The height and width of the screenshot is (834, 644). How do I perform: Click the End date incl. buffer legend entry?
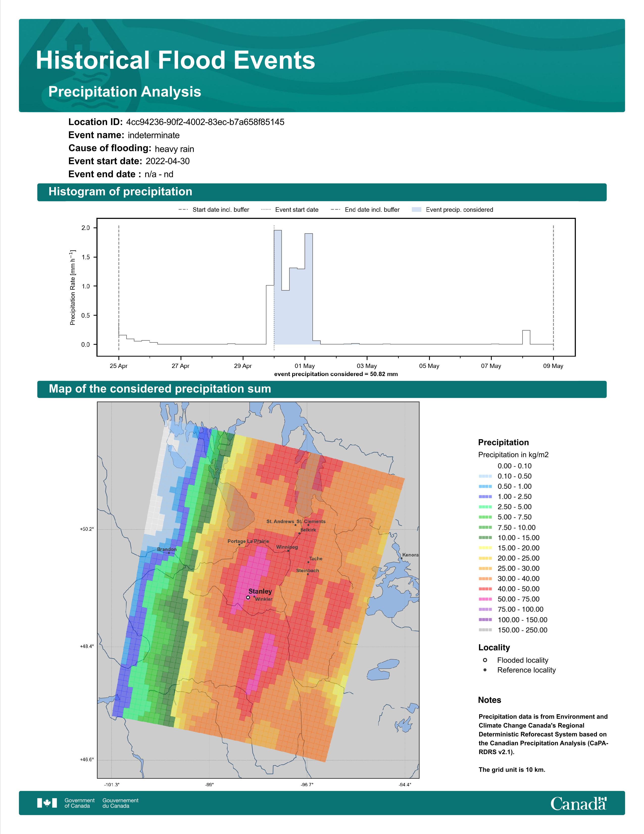pos(365,210)
